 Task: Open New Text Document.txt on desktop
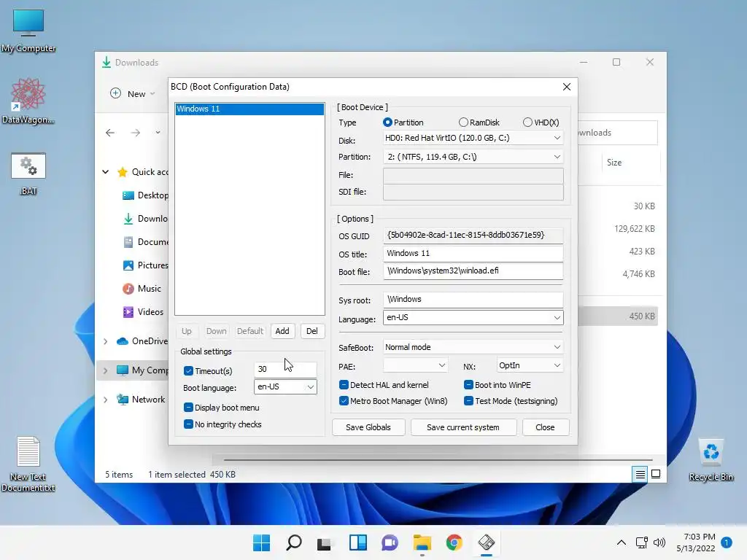point(28,463)
